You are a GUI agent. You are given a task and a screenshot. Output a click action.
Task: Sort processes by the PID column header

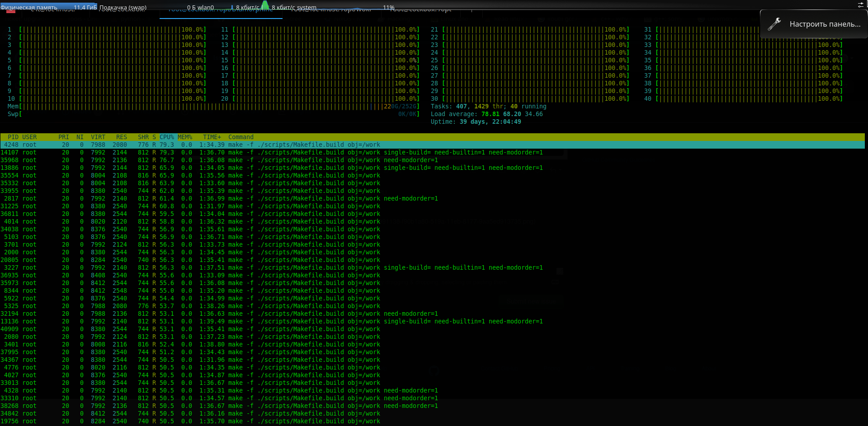pos(13,137)
